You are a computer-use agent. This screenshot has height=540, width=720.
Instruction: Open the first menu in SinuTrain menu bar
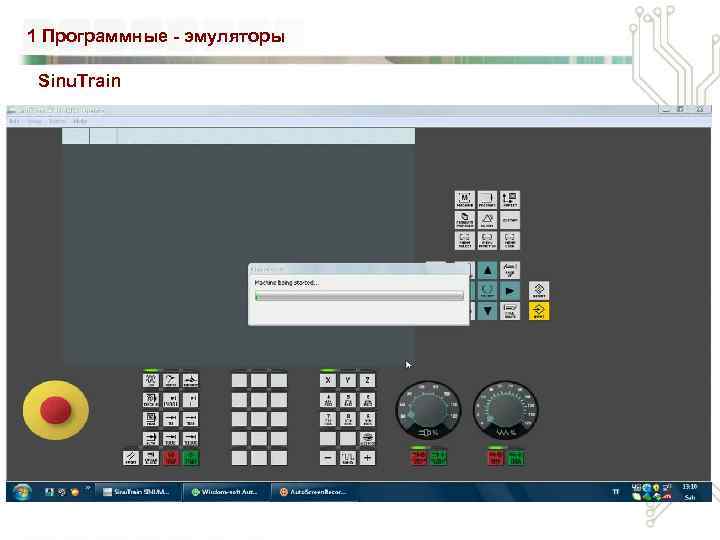coord(14,121)
